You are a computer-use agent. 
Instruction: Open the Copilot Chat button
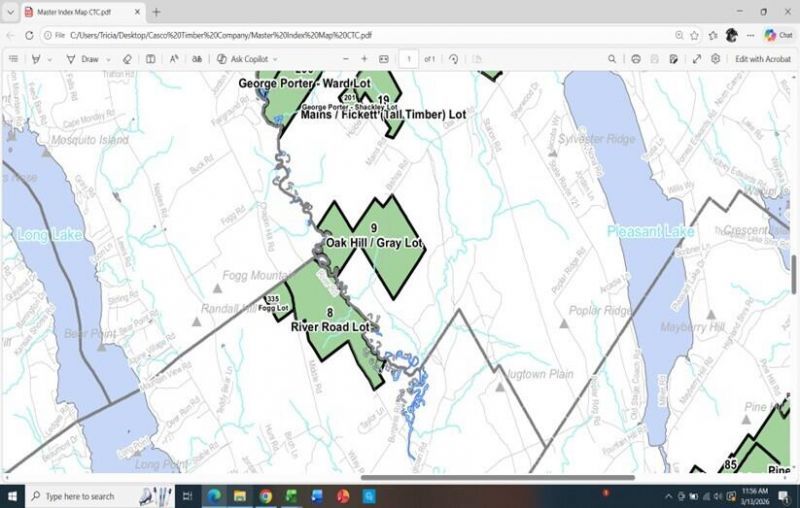click(x=777, y=35)
